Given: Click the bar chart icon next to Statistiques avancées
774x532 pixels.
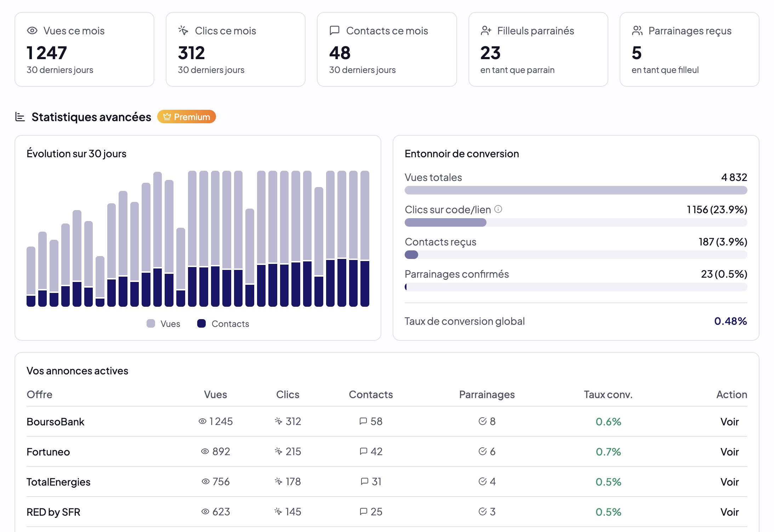Looking at the screenshot, I should point(19,117).
